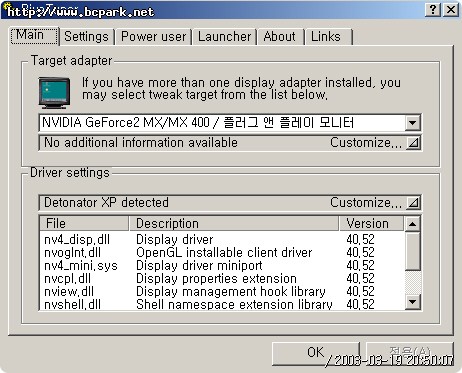Expand Customize beside No additional information available
The image size is (462, 373).
(413, 143)
